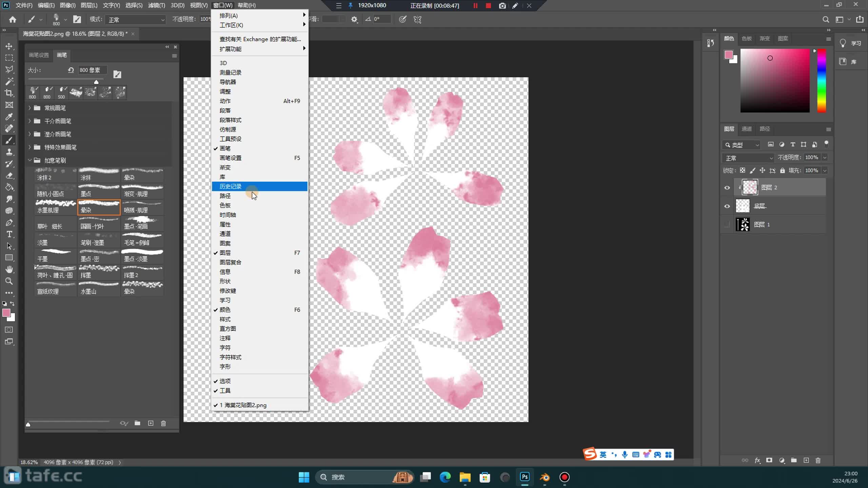Select the Zoom tool
The height and width of the screenshot is (488, 868).
click(x=9, y=281)
